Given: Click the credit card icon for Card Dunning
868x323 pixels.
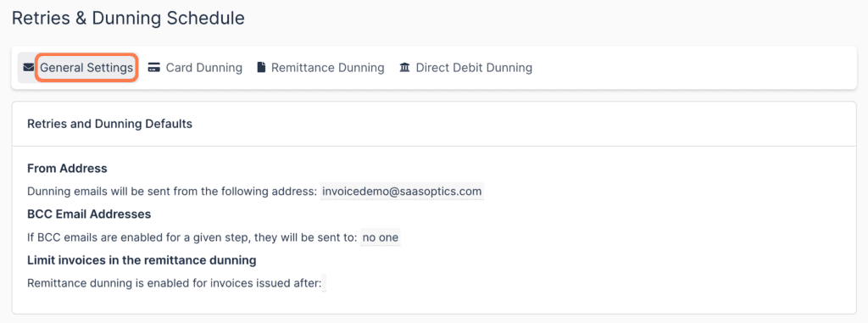Looking at the screenshot, I should click(154, 68).
